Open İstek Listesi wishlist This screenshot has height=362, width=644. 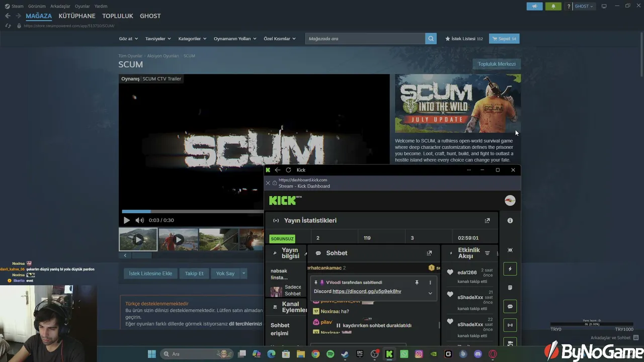pyautogui.click(x=464, y=39)
